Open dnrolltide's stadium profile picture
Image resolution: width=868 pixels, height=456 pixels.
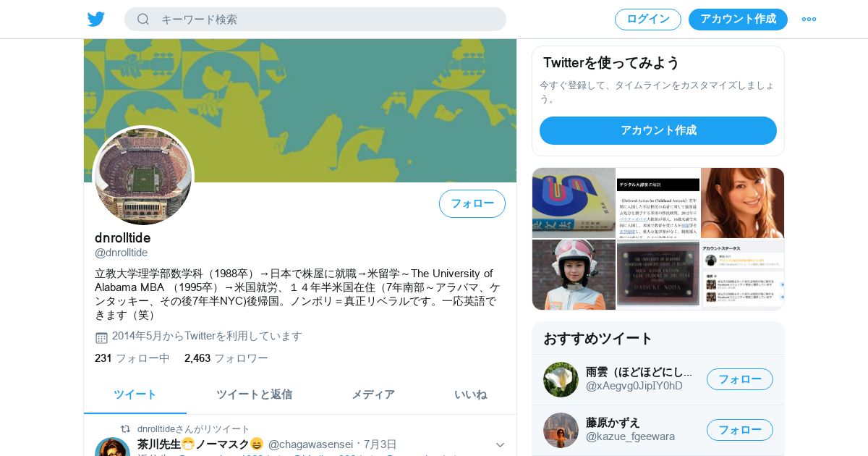(143, 176)
